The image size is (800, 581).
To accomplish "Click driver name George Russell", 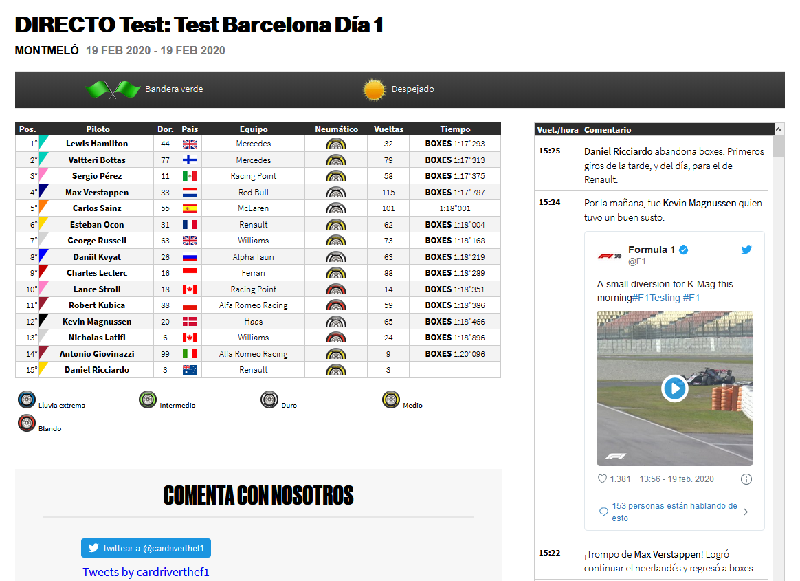I will [x=97, y=240].
